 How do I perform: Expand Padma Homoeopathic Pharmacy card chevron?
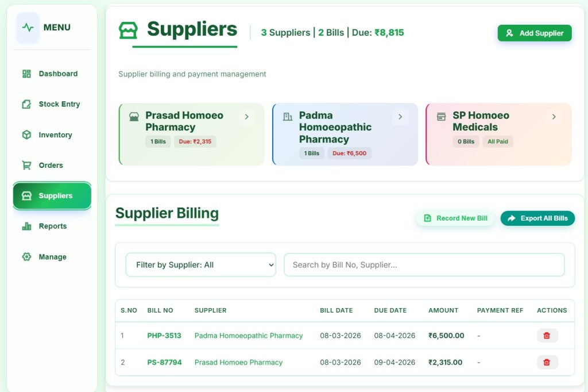[400, 117]
